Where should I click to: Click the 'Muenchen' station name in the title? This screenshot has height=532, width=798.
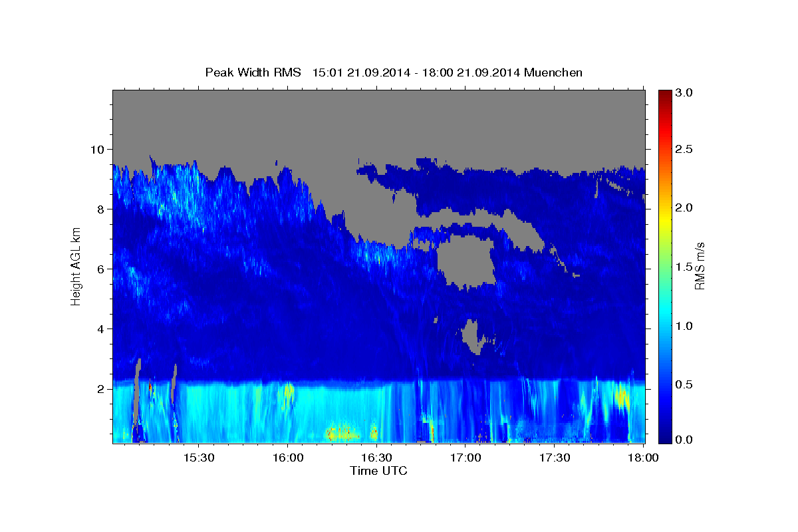pos(553,72)
